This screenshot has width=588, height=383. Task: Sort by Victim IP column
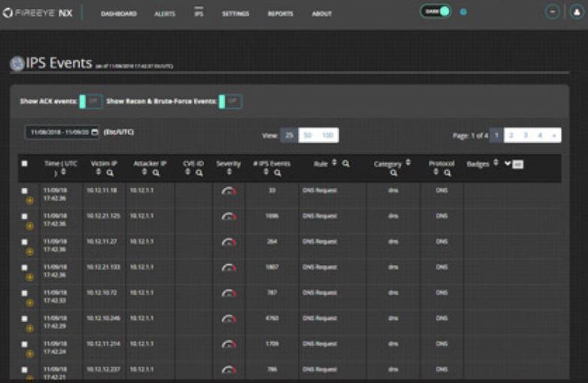(x=98, y=172)
